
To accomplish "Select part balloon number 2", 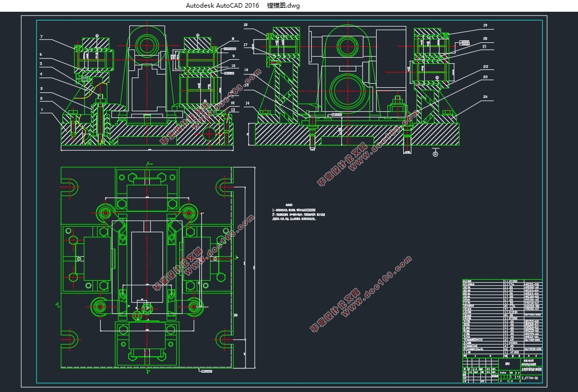I will click(x=41, y=99).
